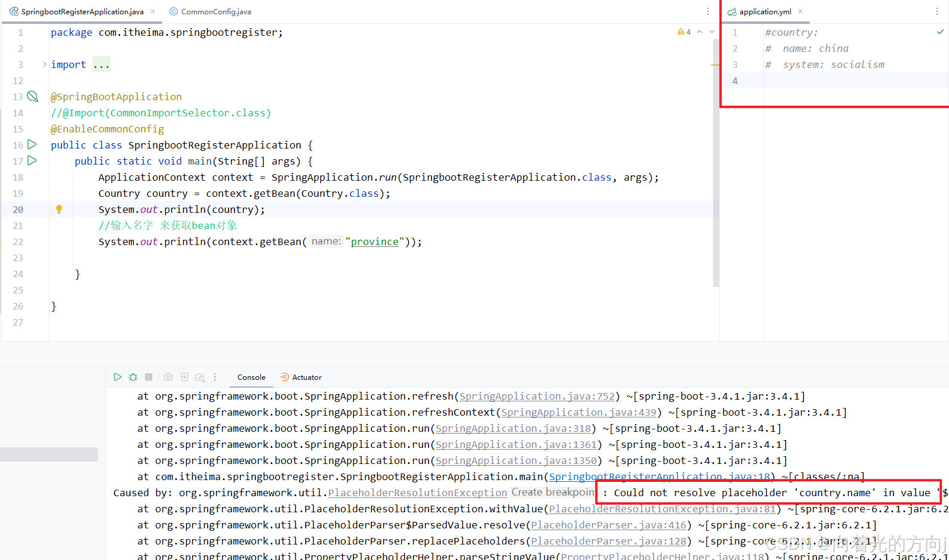
Task: Click the camera thread dump icon
Action: pos(168,377)
